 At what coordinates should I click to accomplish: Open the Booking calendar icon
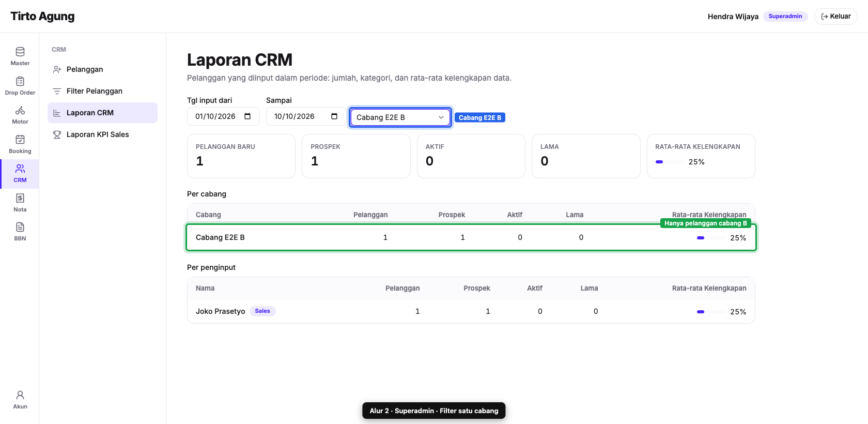click(20, 140)
